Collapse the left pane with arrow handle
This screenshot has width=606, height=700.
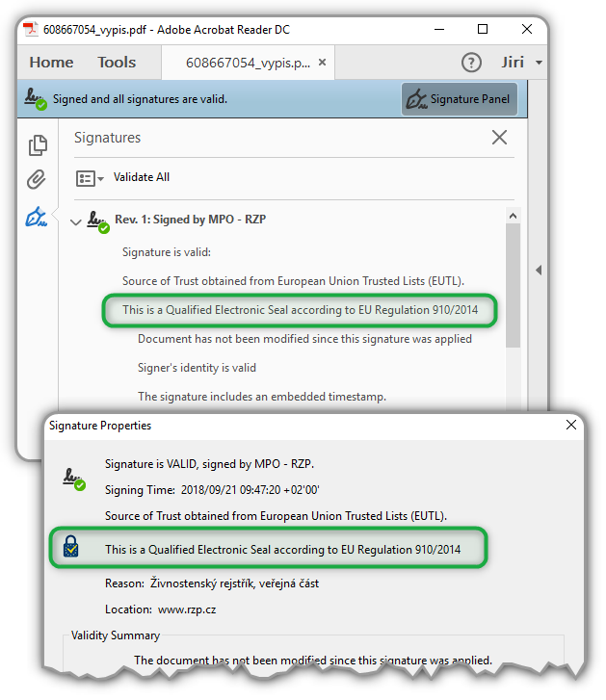(x=539, y=270)
